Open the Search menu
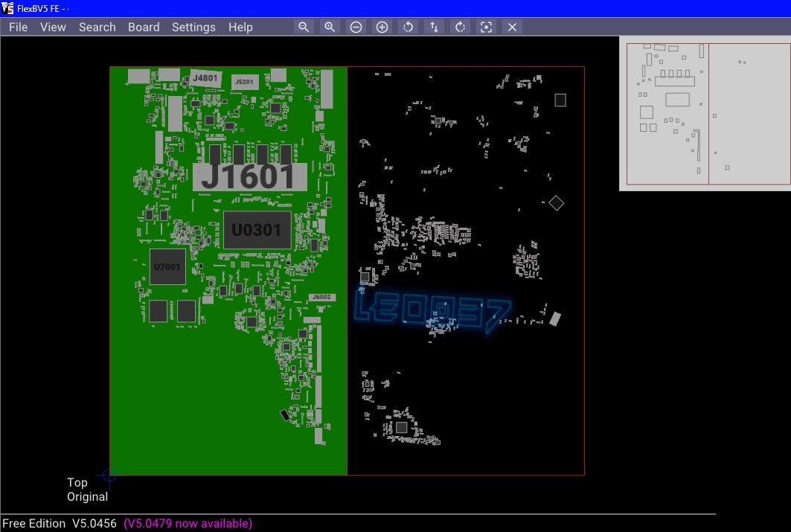Image resolution: width=791 pixels, height=532 pixels. tap(97, 28)
